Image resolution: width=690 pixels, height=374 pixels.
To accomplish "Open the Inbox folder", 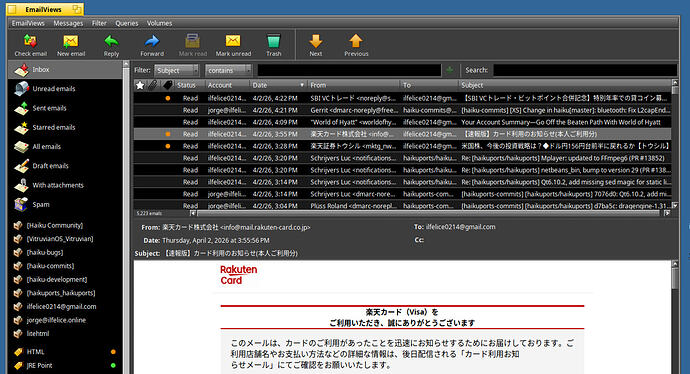I will click(65, 70).
